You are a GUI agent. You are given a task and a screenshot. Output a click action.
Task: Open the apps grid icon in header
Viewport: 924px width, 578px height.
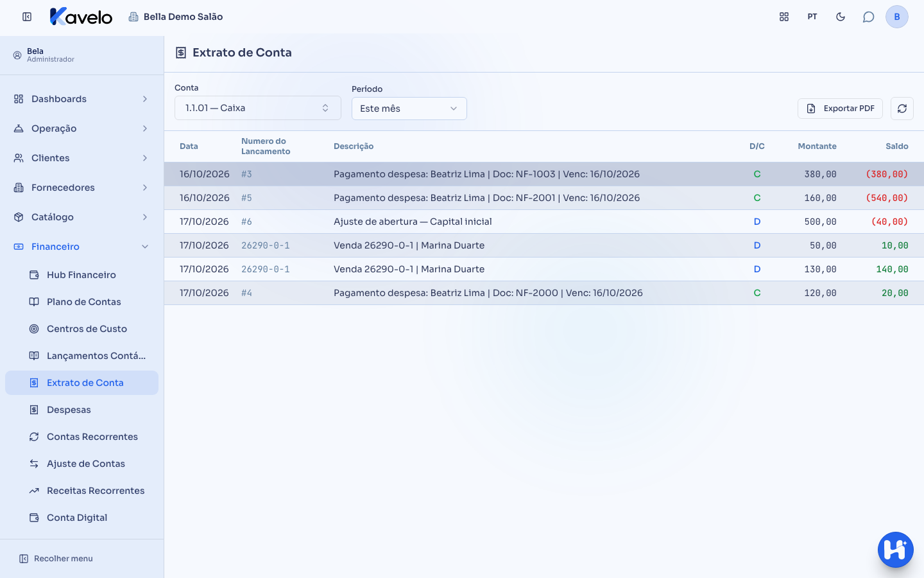click(x=784, y=17)
